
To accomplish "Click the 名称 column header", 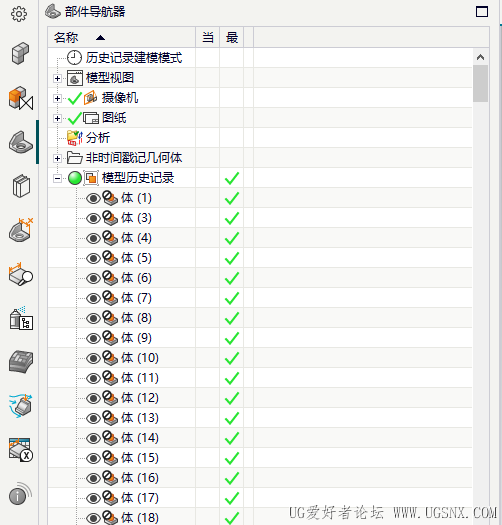I will click(x=122, y=37).
